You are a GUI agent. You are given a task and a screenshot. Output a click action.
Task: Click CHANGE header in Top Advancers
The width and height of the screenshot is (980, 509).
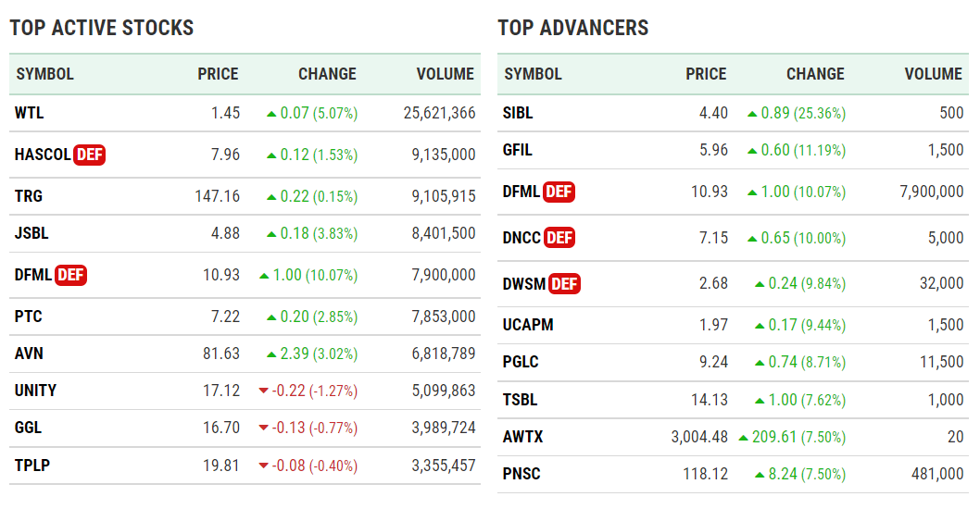point(815,74)
